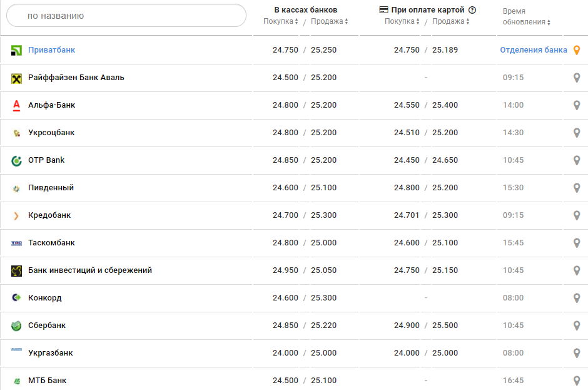
Task: Click the help question mark near При оплате картой
Action: coord(472,10)
